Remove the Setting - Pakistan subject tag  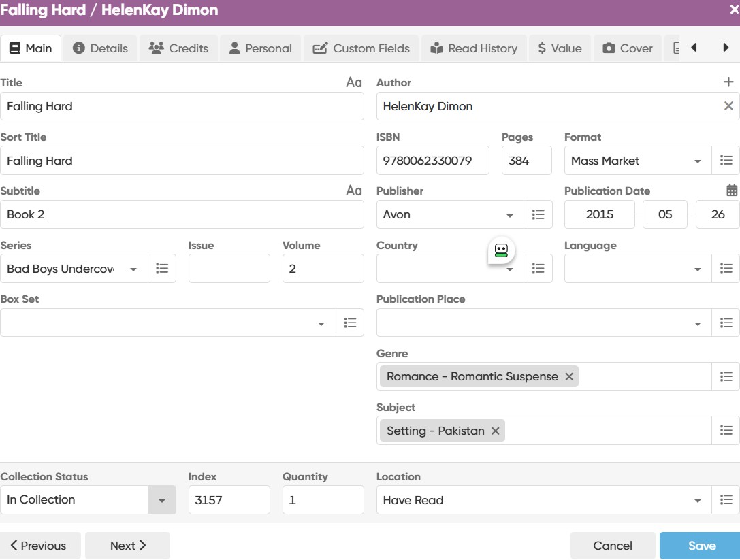496,431
